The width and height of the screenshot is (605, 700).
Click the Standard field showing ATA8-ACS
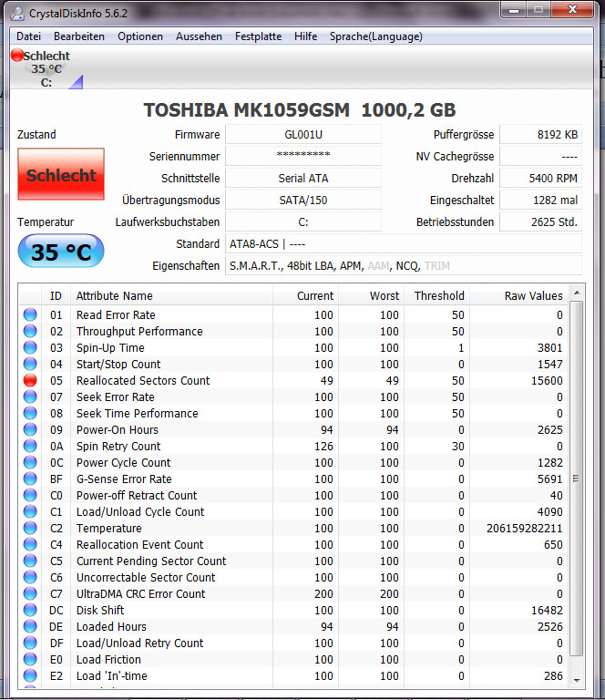point(404,243)
